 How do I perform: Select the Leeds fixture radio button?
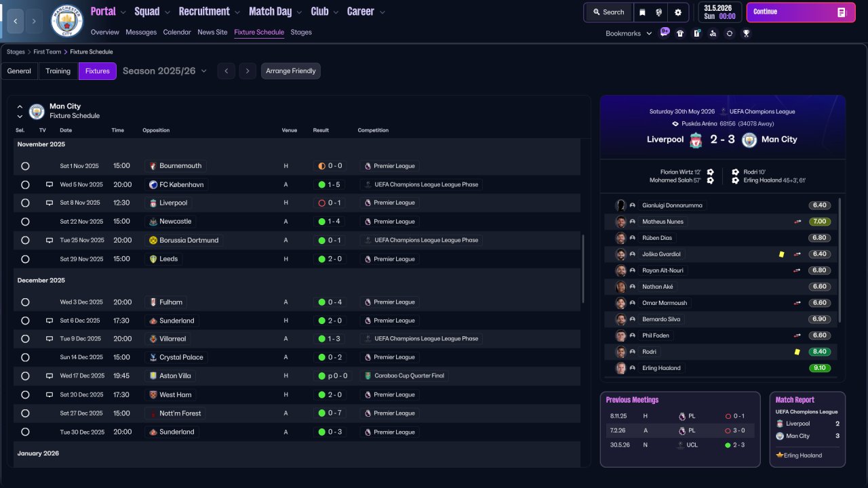(25, 259)
